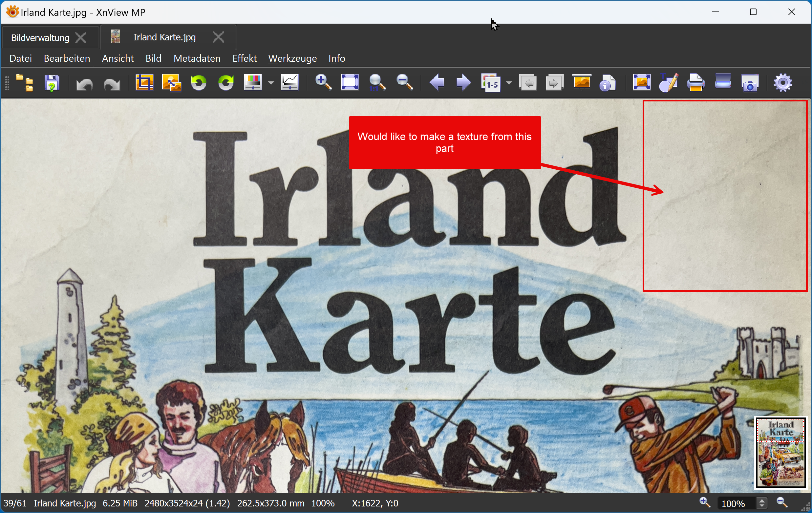
Task: Expand the 1-5 rating dropdown arrow
Action: (509, 83)
